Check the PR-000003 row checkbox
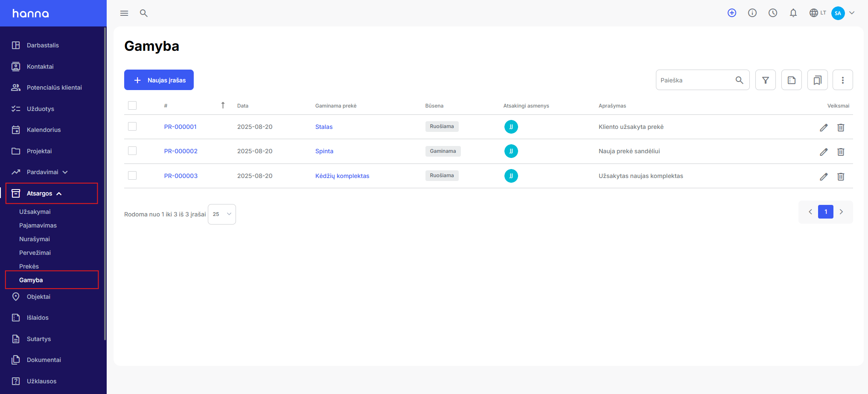Screen dimensions: 868x394 [x=132, y=175]
